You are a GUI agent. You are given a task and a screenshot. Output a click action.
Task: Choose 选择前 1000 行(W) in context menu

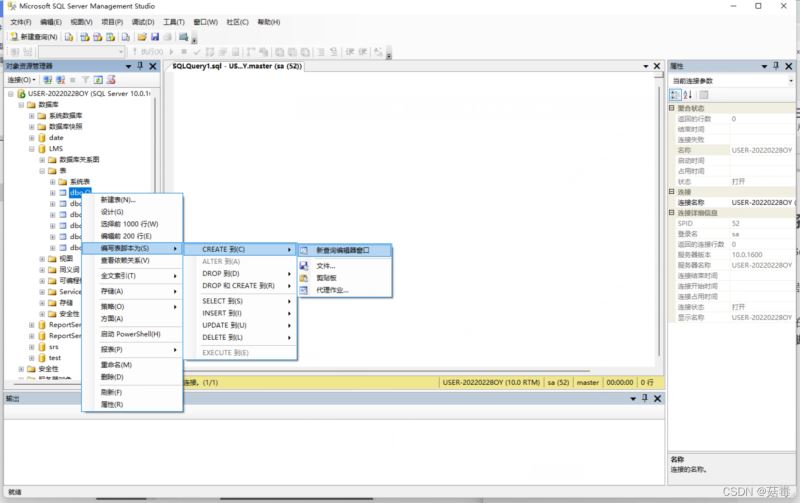tap(129, 224)
